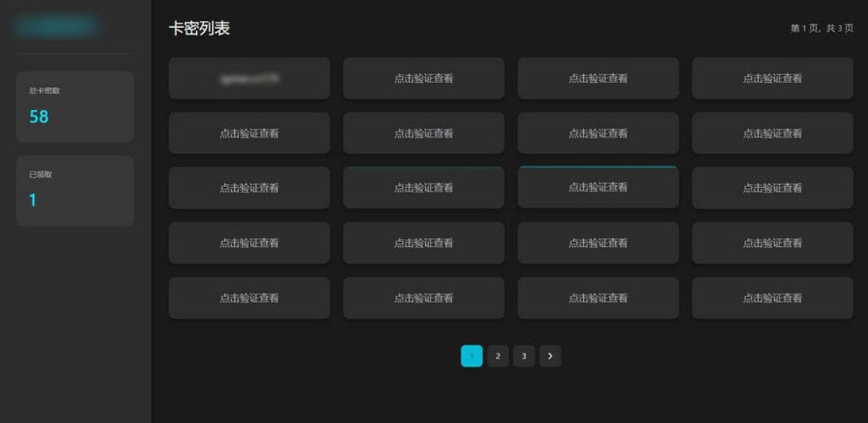Click 点击验证查看 in last row, first column
The width and height of the screenshot is (868, 423).
(249, 298)
